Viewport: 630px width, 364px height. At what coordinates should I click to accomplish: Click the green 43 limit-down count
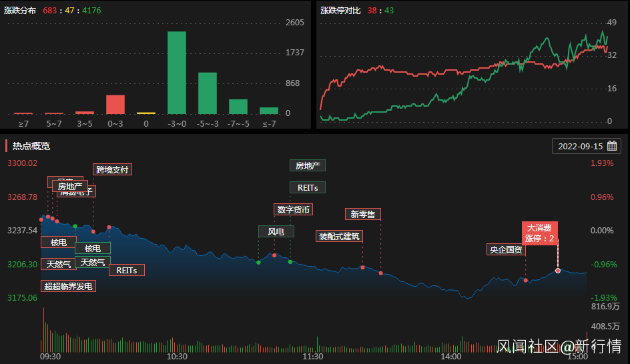pos(389,11)
